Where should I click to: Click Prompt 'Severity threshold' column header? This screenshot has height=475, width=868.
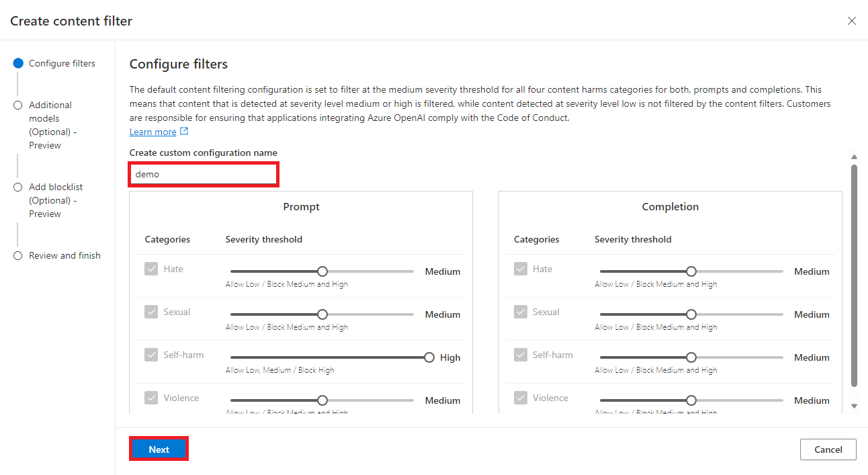264,239
